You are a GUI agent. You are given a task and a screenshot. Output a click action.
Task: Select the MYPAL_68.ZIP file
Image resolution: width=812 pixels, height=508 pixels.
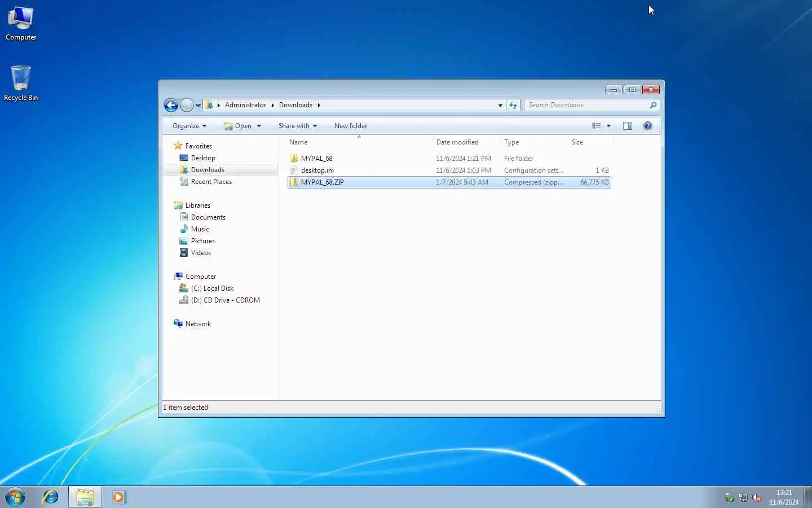tap(449, 182)
